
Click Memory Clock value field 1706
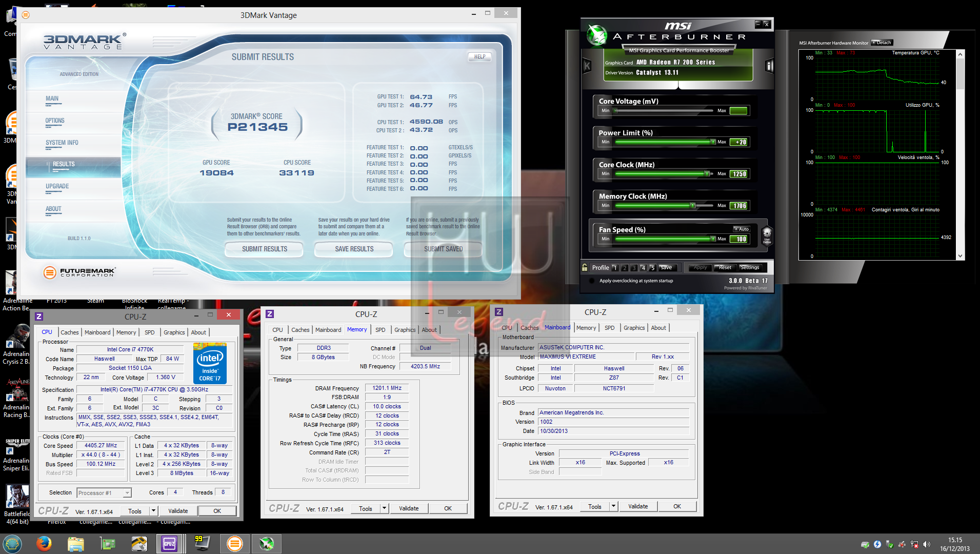(x=739, y=206)
